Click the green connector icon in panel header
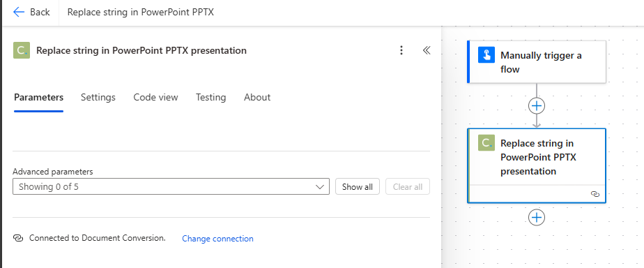Image resolution: width=644 pixels, height=268 pixels. [x=22, y=50]
